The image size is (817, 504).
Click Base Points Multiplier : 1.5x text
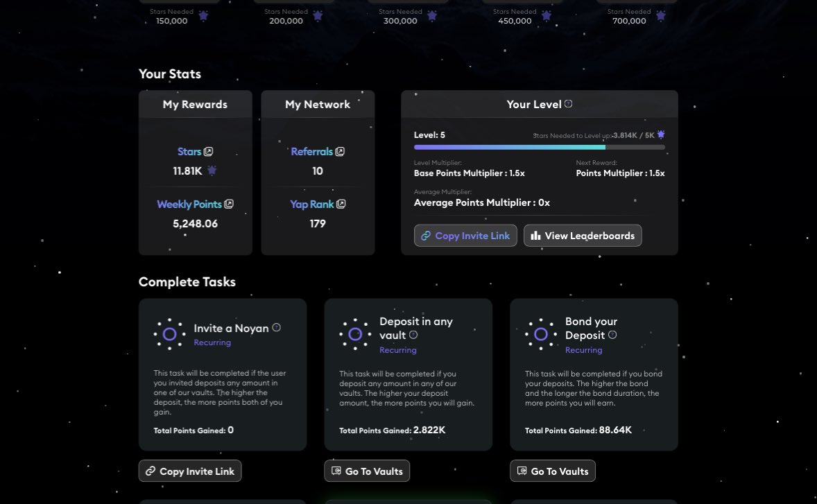tap(469, 173)
